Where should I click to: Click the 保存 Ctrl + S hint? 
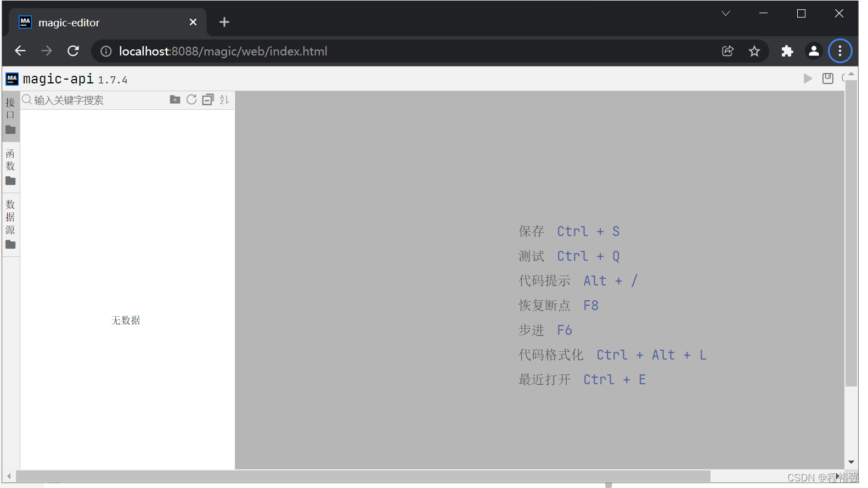(x=569, y=232)
